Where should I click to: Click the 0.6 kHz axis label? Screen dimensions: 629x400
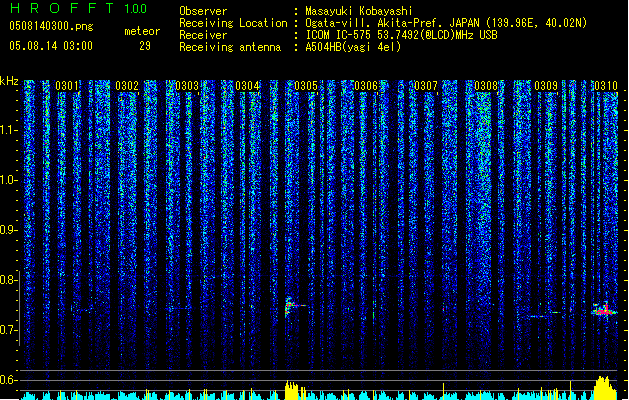point(8,380)
